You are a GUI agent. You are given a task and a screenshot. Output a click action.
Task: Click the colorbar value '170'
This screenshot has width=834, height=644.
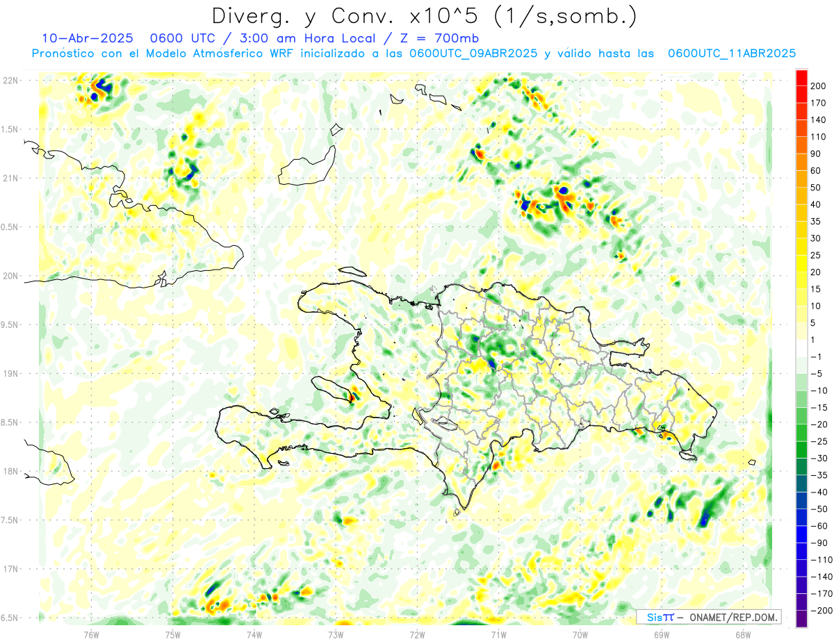tap(818, 103)
